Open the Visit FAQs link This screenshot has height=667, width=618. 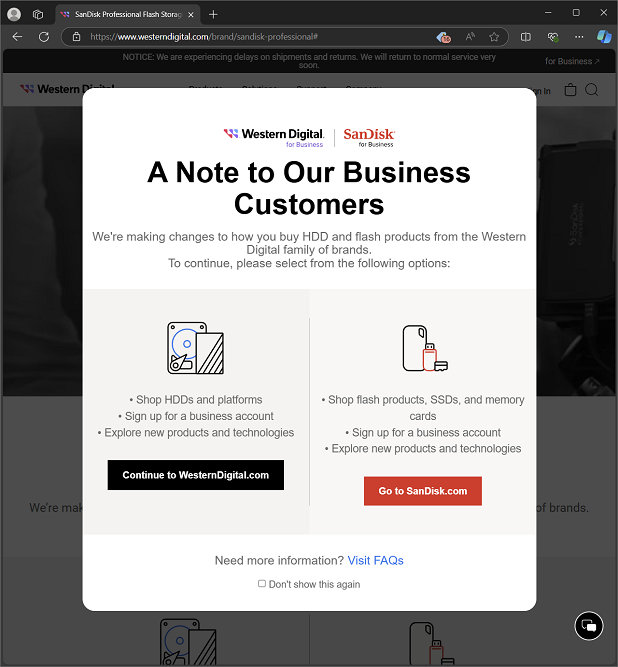pyautogui.click(x=375, y=560)
